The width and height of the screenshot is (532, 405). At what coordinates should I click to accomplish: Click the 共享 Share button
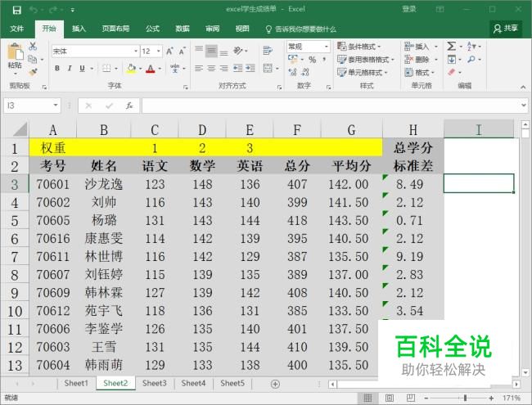[x=506, y=29]
